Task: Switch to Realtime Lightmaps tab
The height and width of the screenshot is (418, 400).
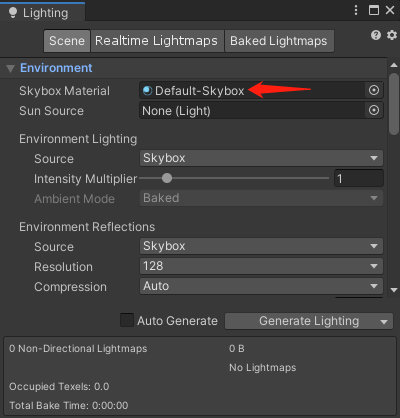Action: click(157, 41)
